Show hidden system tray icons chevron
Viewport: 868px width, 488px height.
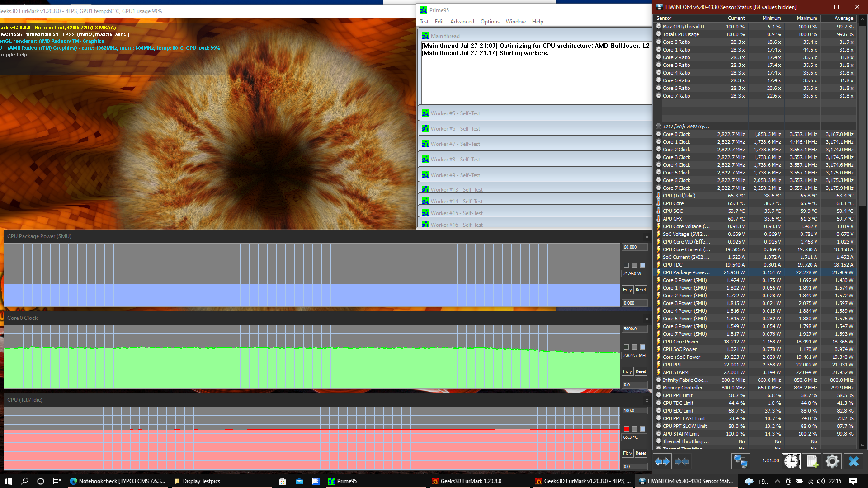coord(777,481)
